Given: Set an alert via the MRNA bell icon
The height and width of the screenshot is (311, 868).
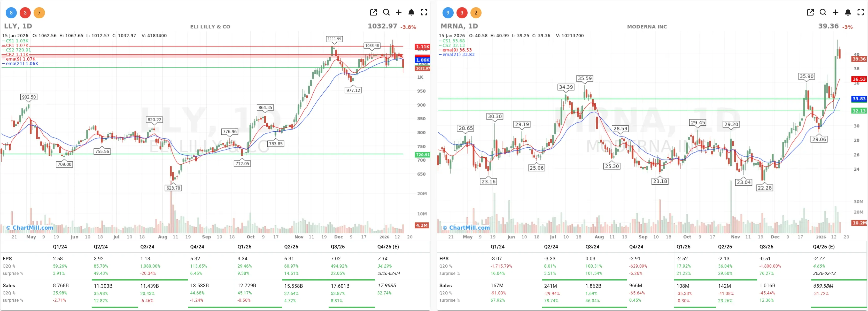Looking at the screenshot, I should click(848, 12).
